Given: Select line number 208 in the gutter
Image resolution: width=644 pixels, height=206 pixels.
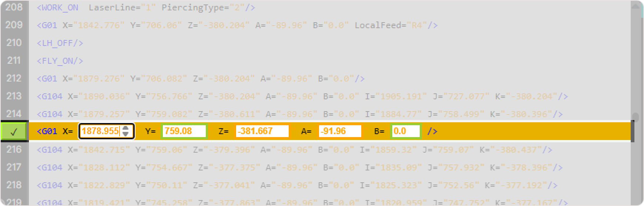Looking at the screenshot, I should tap(14, 7).
